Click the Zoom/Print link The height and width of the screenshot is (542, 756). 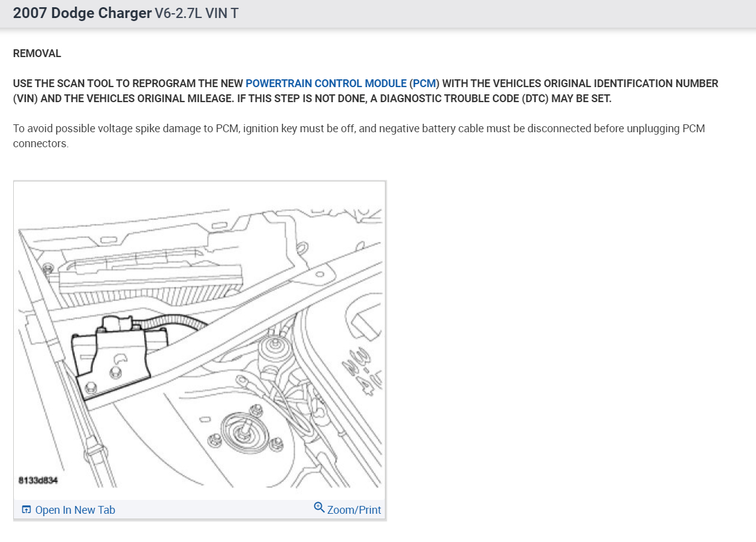(354, 510)
